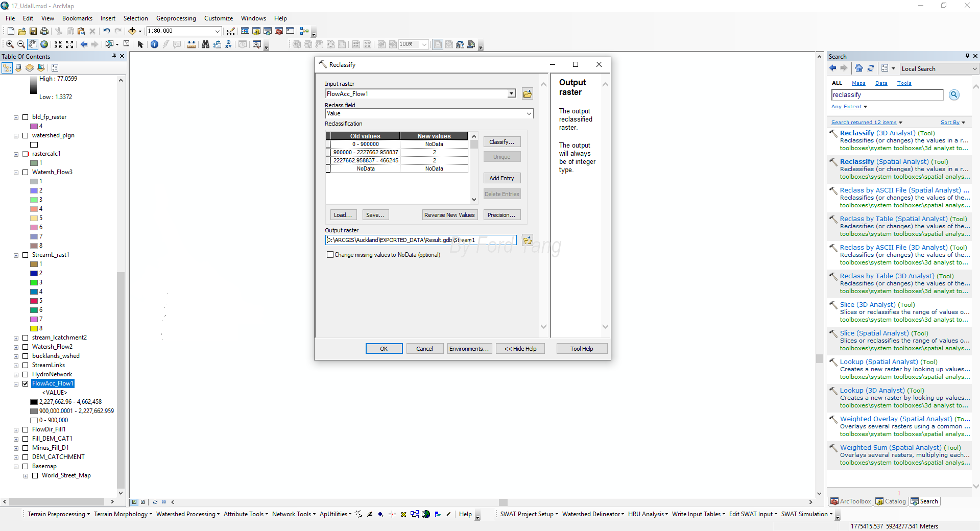Activate the Pan hand tool
Viewport: 980px width, 531px height.
[x=33, y=44]
